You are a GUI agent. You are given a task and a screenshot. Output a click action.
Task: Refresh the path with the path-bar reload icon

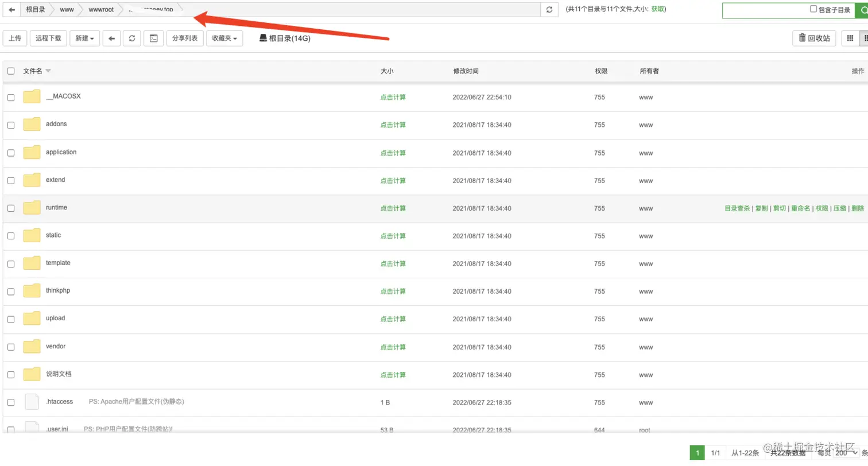[x=549, y=10]
